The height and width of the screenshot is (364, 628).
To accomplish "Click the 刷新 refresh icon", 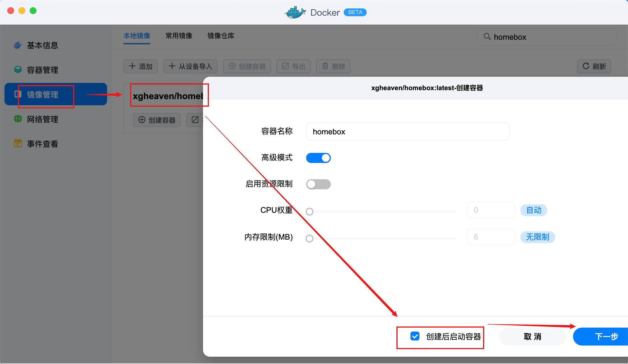I will pos(587,66).
